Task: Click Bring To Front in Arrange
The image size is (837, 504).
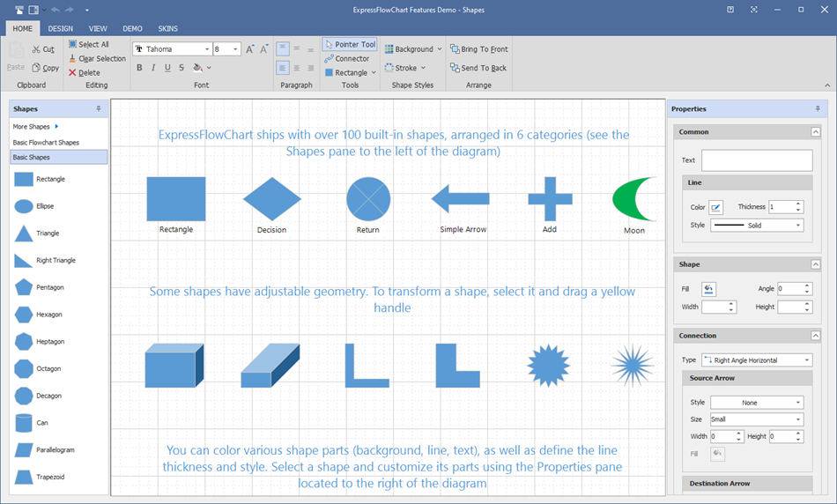Action: 478,49
